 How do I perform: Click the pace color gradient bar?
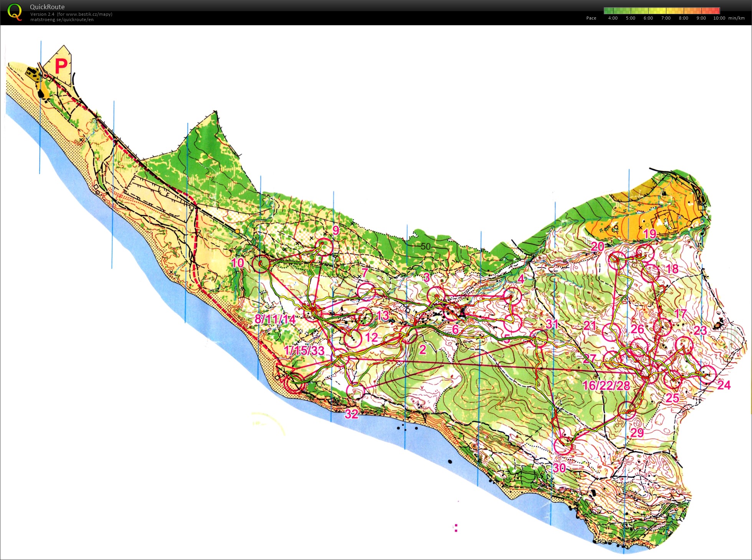tap(662, 11)
